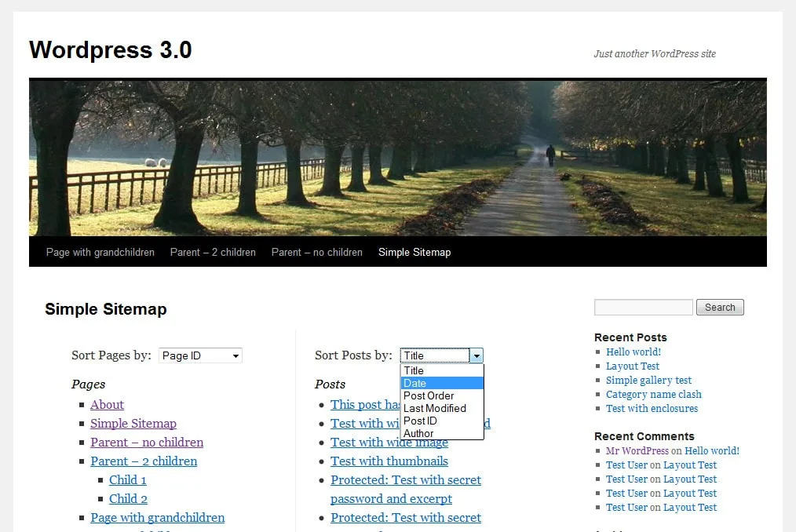This screenshot has width=796, height=532.
Task: Open first Protected: Test with secret post
Action: 406,489
